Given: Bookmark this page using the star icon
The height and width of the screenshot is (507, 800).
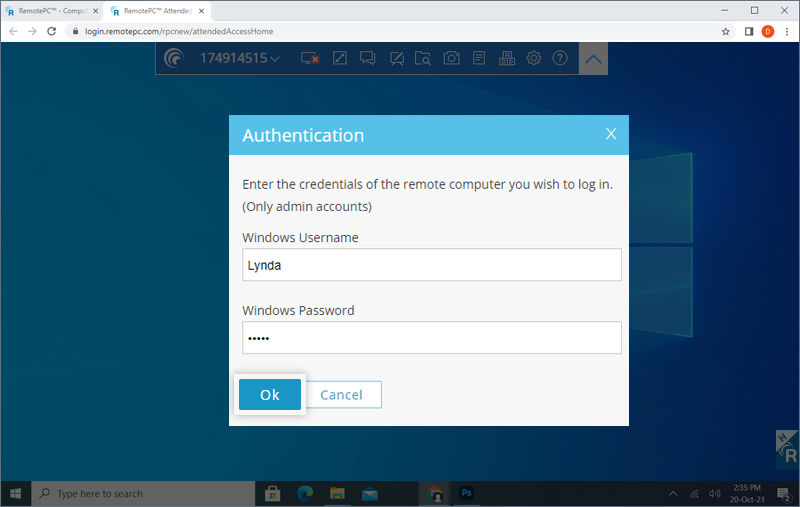Looking at the screenshot, I should pyautogui.click(x=726, y=31).
